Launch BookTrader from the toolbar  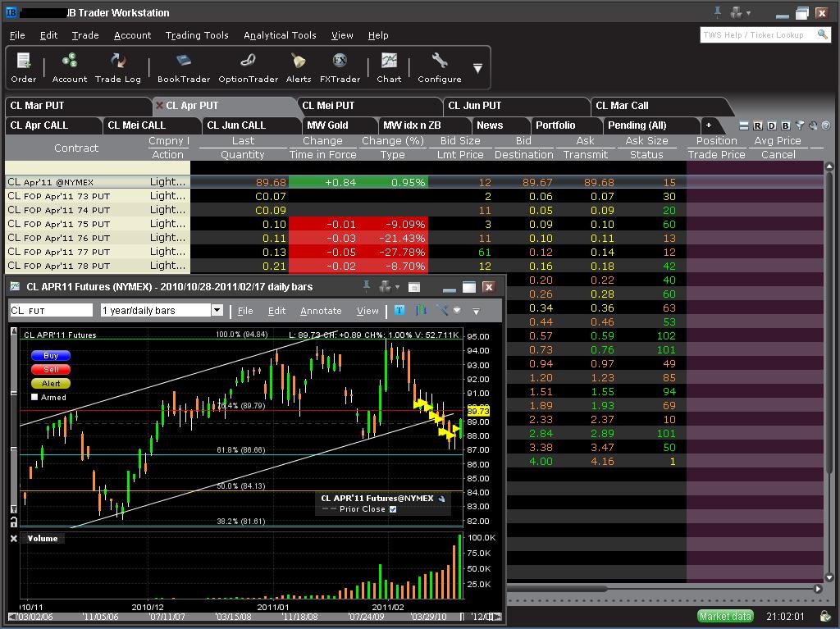[x=184, y=67]
